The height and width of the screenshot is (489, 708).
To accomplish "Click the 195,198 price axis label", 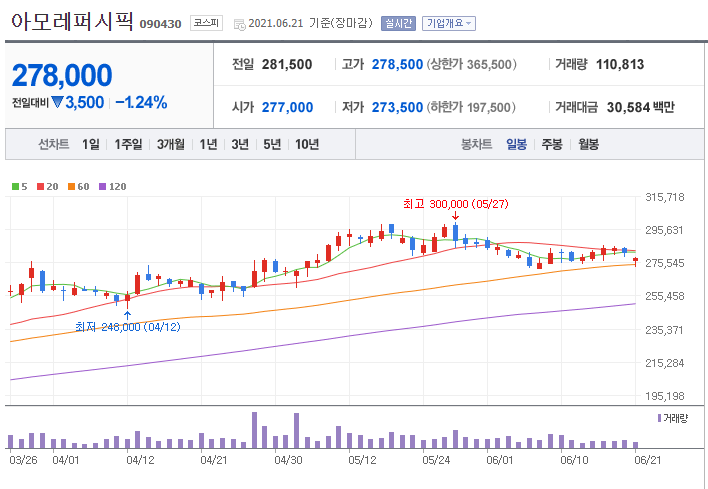I will tap(664, 396).
